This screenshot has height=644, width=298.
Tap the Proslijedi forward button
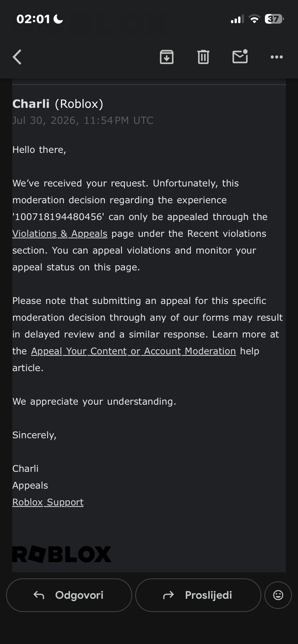coord(198,595)
